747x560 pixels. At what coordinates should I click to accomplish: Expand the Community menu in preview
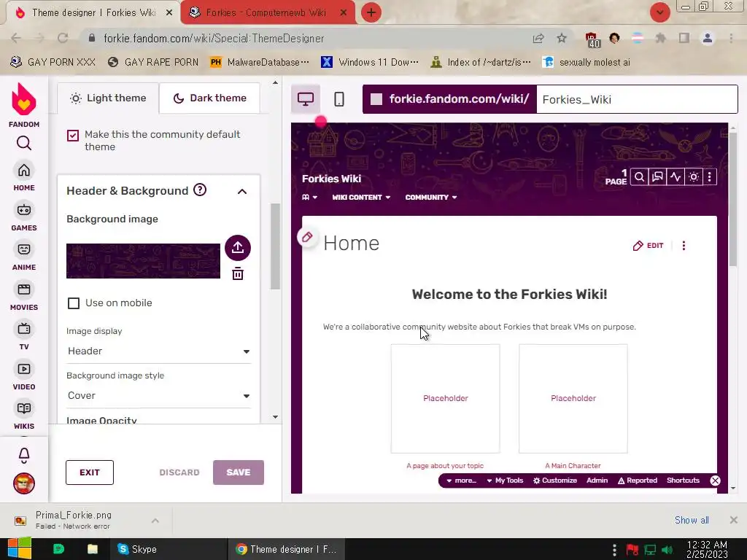tap(430, 197)
